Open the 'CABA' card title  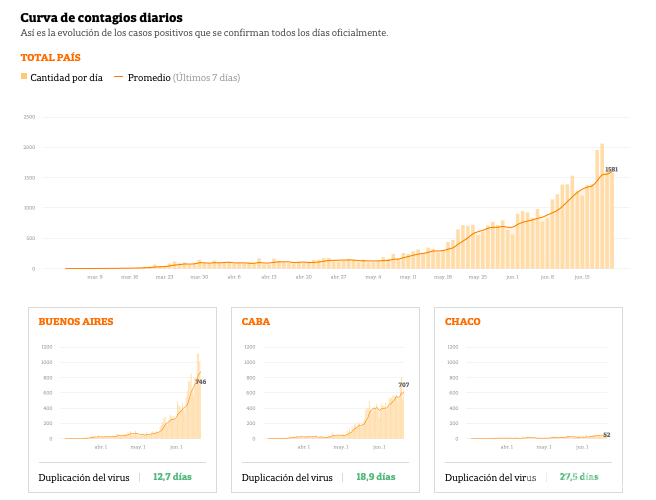pyautogui.click(x=256, y=322)
